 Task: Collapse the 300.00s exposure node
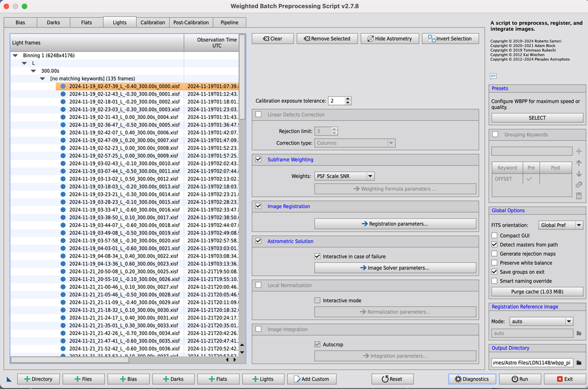pos(33,71)
